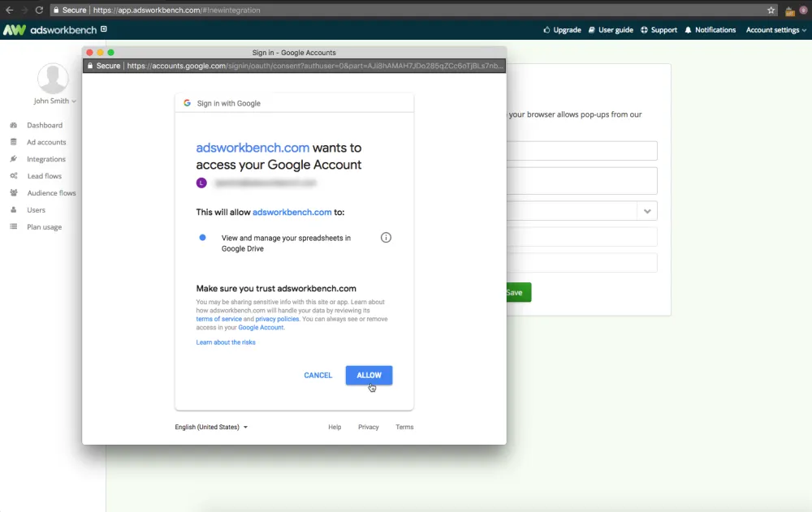Open Privacy link in popup footer
The width and height of the screenshot is (812, 512).
tap(368, 427)
